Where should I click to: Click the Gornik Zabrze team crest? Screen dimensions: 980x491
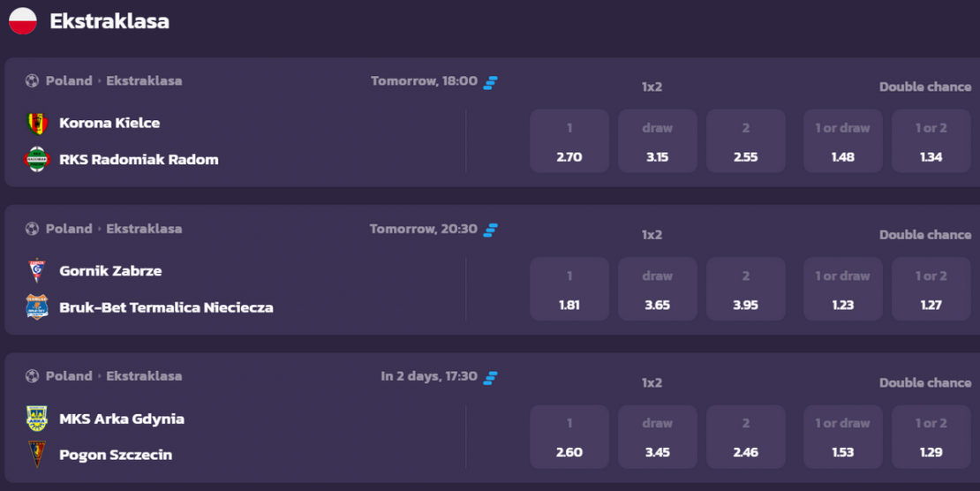tap(37, 271)
